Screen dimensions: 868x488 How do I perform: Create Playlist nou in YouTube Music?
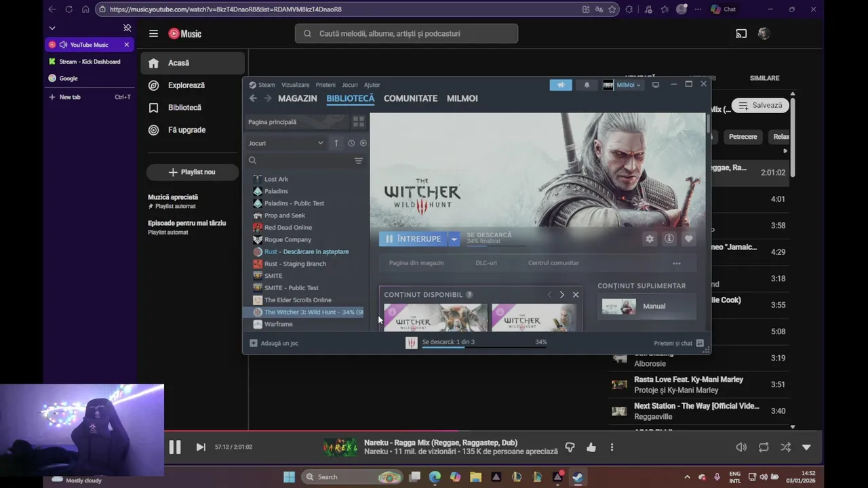click(x=193, y=172)
